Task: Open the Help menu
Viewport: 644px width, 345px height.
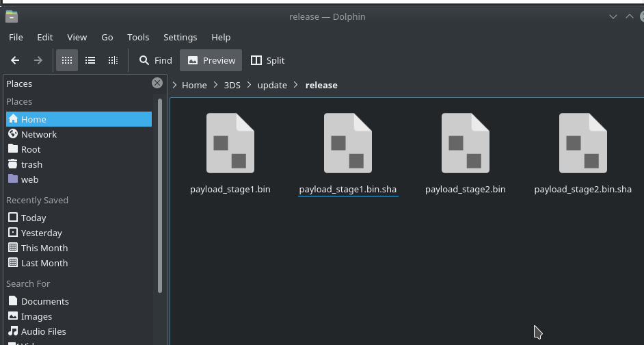Action: tap(221, 37)
